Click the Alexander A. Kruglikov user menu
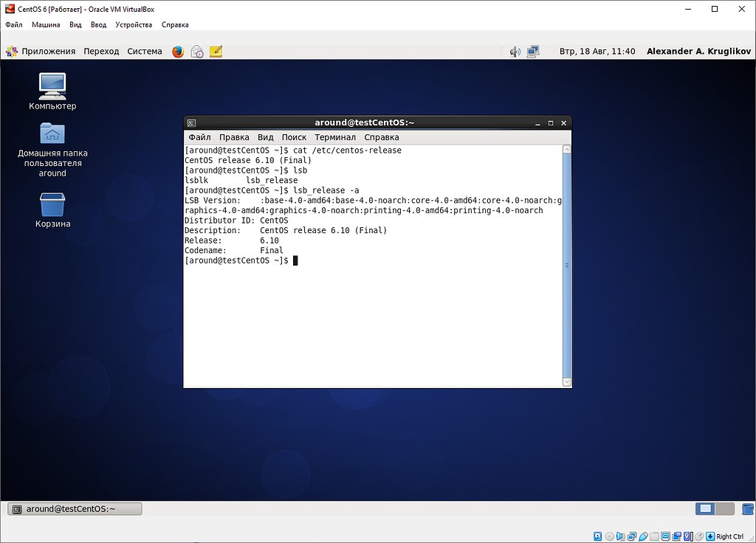 (x=698, y=52)
